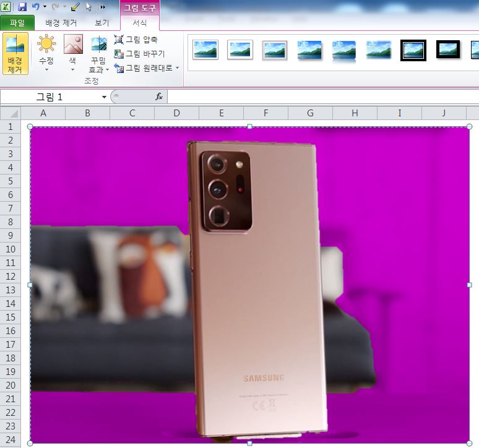Click the right-middle picture resize handle
Screen dimensions: 479x448
pos(470,285)
